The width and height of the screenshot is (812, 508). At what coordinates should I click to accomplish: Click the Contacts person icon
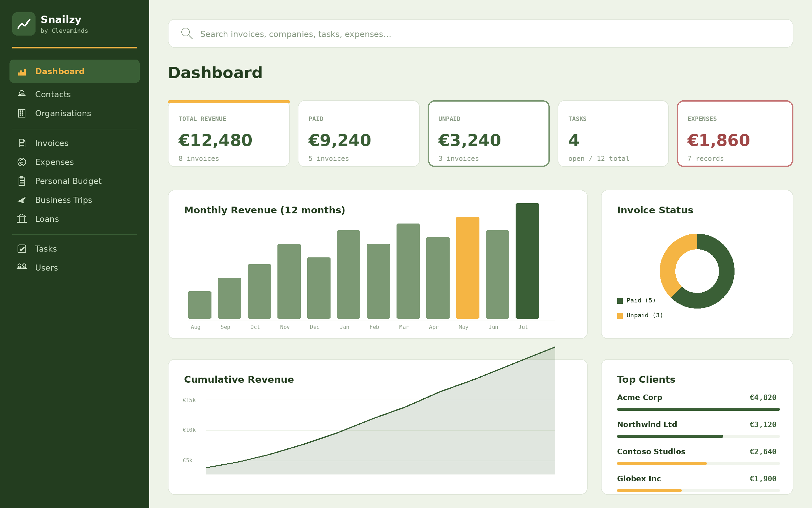[x=22, y=94]
